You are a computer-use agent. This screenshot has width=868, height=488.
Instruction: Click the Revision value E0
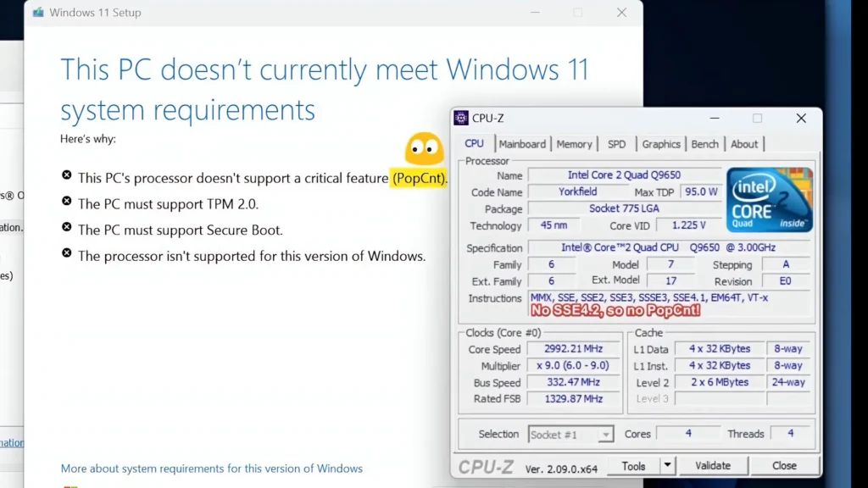(x=786, y=281)
